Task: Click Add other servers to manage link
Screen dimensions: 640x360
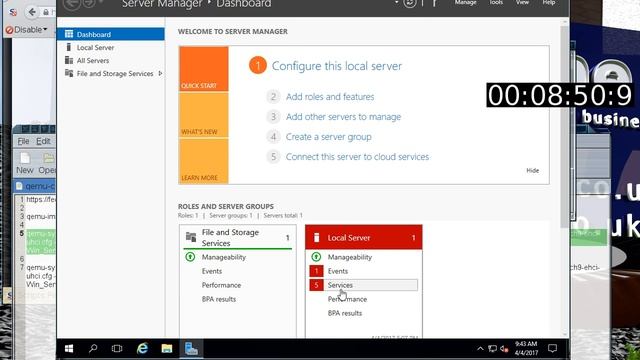Action: pos(343,117)
